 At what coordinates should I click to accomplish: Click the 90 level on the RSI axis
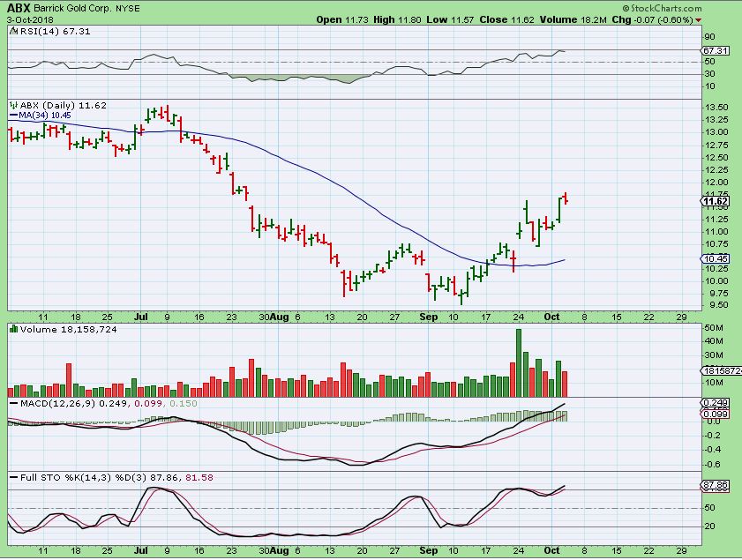(710, 37)
